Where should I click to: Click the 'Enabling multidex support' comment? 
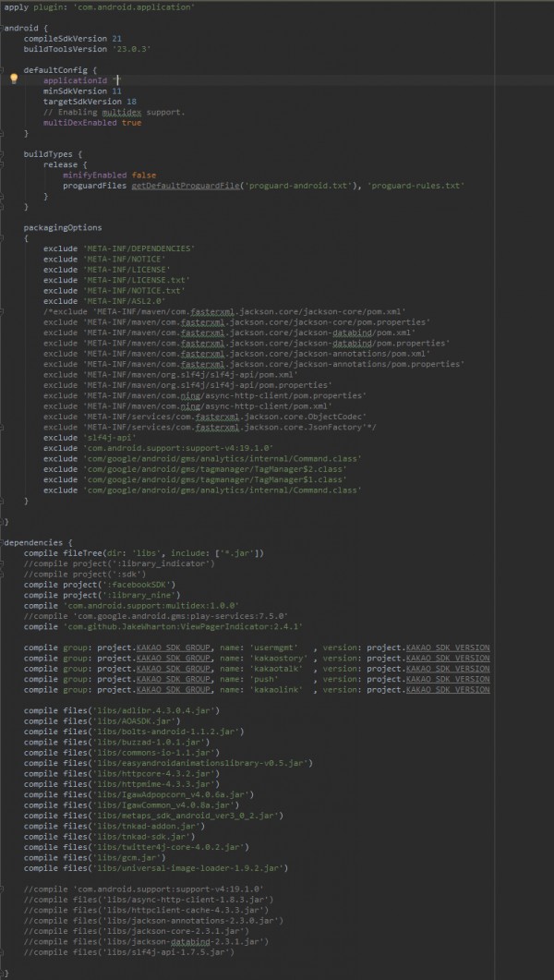point(114,112)
